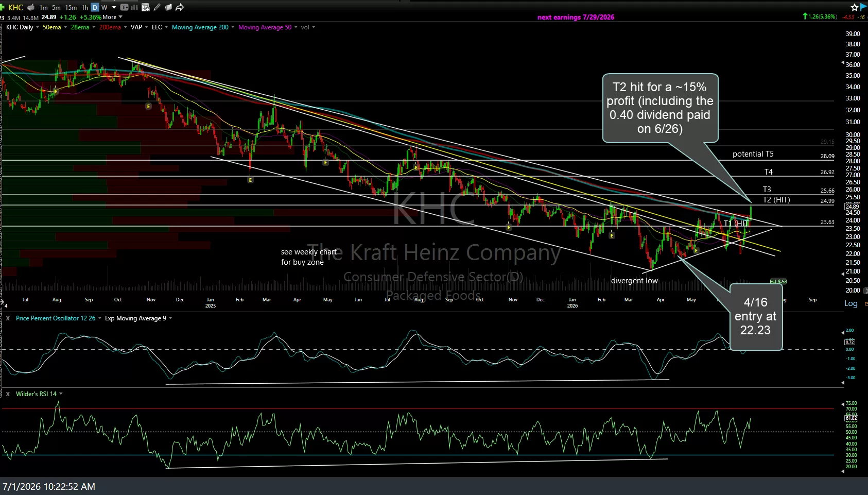
Task: Click the T4 target label
Action: point(768,172)
